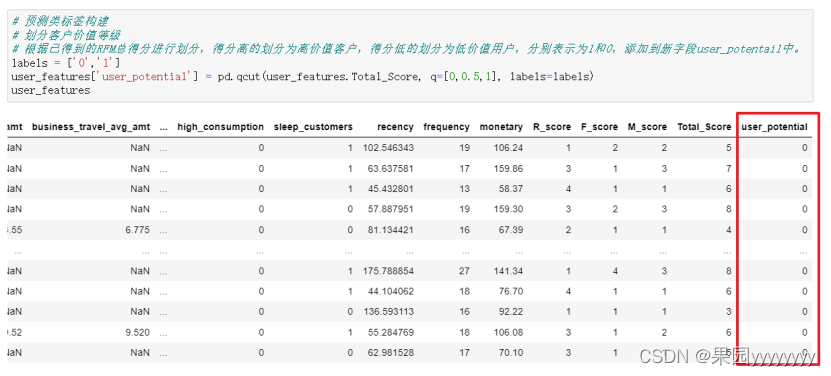831x376 pixels.
Task: Click the frequency column header
Action: click(446, 127)
